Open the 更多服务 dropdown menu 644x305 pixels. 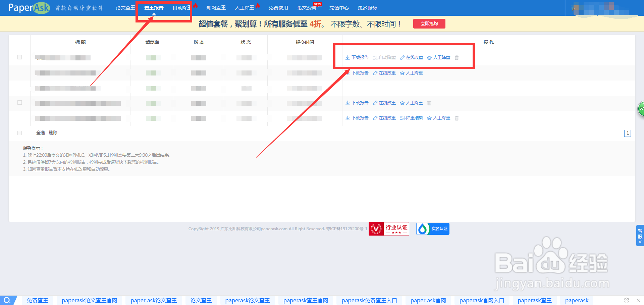pos(368,7)
